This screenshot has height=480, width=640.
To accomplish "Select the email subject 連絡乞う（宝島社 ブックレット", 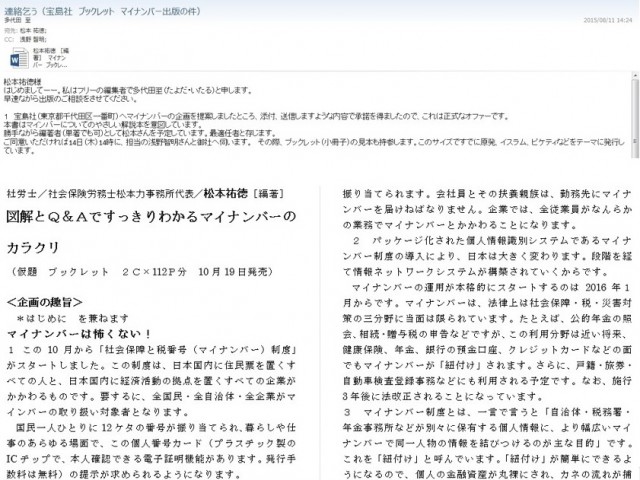I will 102,11.
